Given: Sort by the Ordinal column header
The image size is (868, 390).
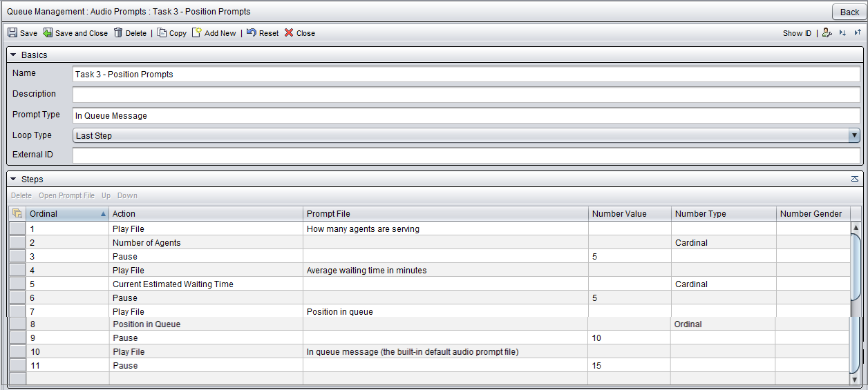Looking at the screenshot, I should click(67, 213).
